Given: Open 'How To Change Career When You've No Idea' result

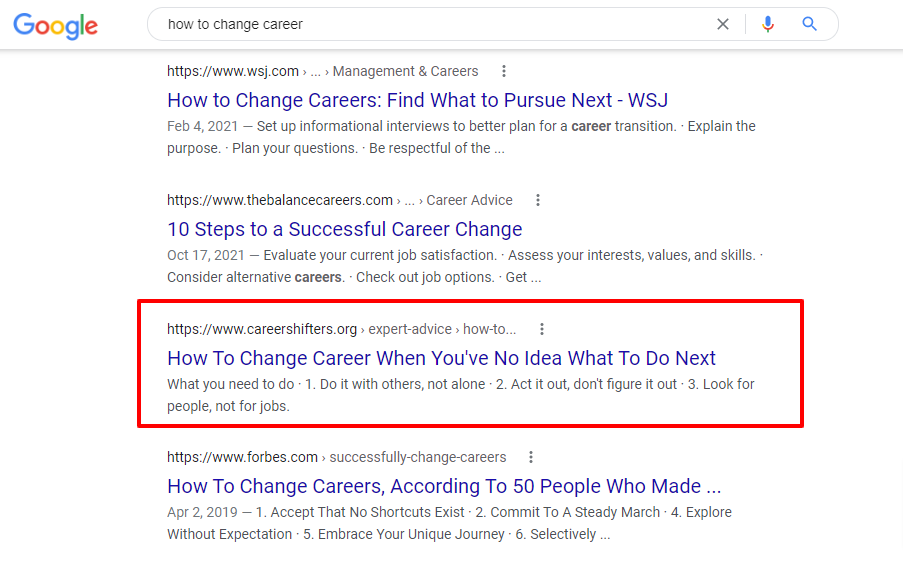Looking at the screenshot, I should [441, 358].
